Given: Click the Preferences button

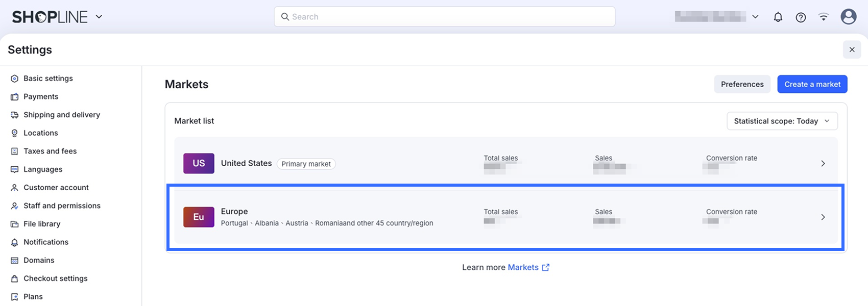Looking at the screenshot, I should (742, 84).
